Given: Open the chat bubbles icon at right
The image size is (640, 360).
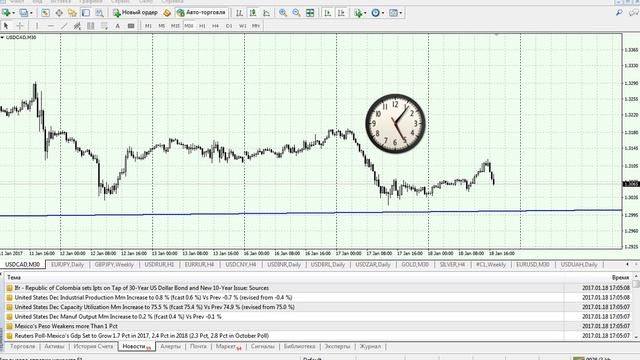Looking at the screenshot, I should click(633, 13).
